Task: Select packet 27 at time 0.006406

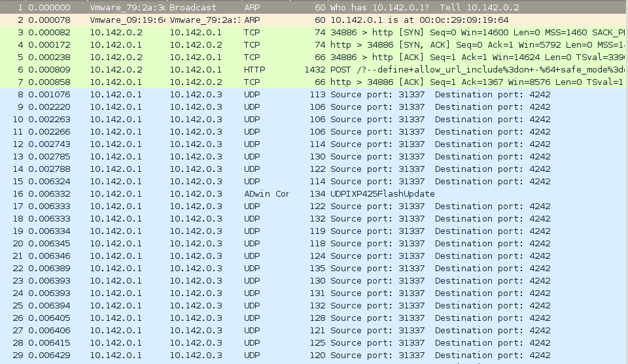Action: click(314, 329)
